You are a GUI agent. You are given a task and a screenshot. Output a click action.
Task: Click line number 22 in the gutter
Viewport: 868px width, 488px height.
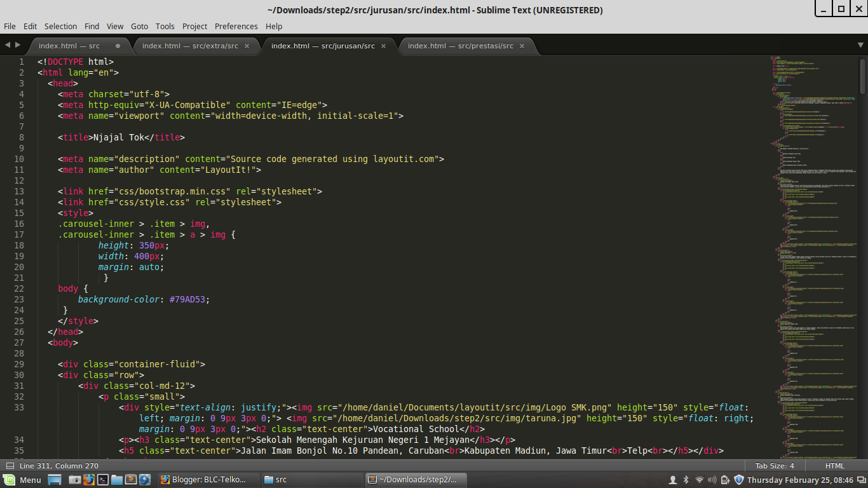[19, 288]
